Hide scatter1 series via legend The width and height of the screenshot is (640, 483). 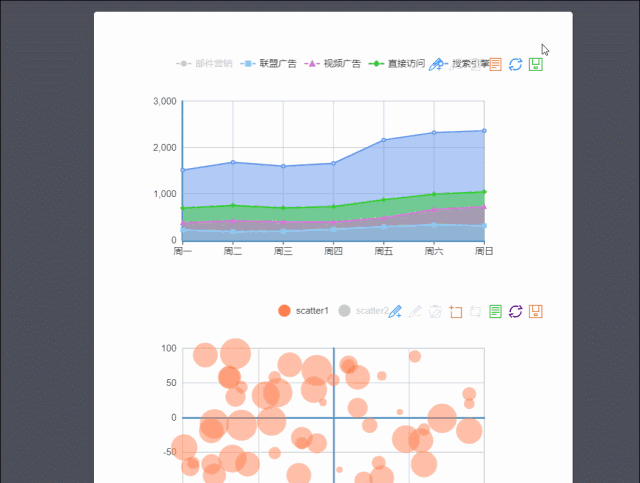coord(303,311)
